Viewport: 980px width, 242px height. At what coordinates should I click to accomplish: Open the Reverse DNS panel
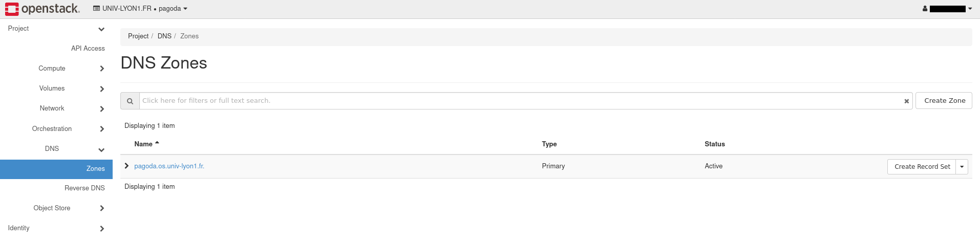tap(84, 188)
